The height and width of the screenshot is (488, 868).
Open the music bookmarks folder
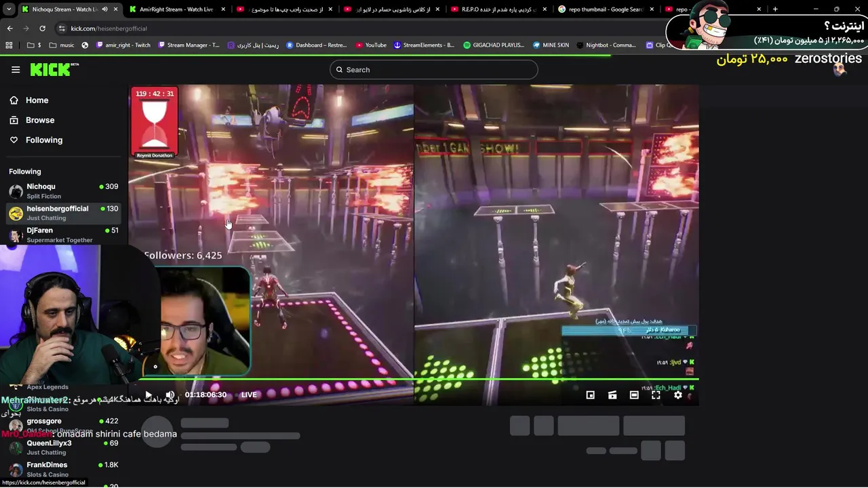click(x=60, y=45)
